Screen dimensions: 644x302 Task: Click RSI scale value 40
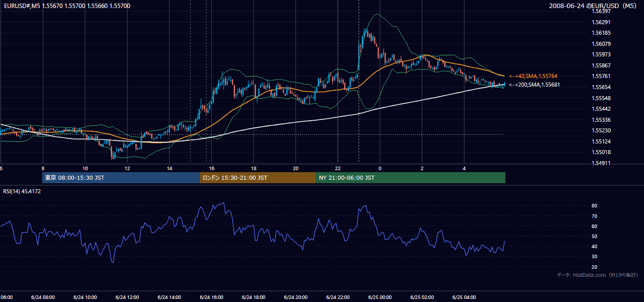click(595, 246)
